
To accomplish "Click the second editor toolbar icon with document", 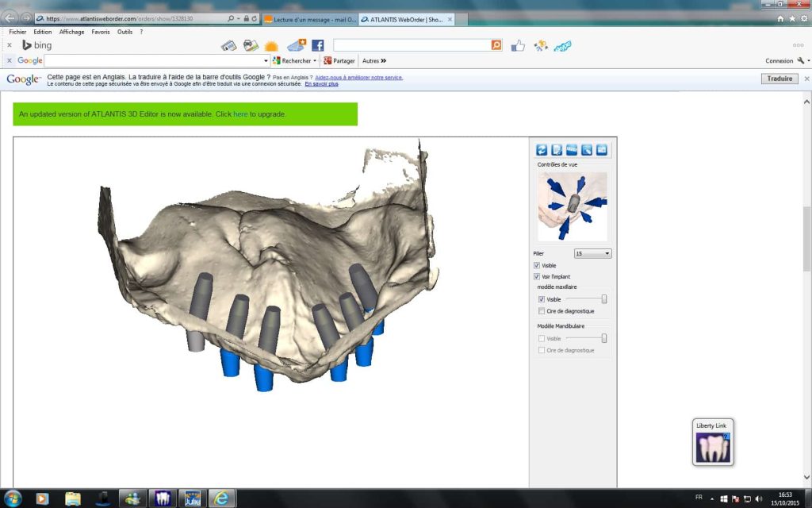I will tap(557, 149).
